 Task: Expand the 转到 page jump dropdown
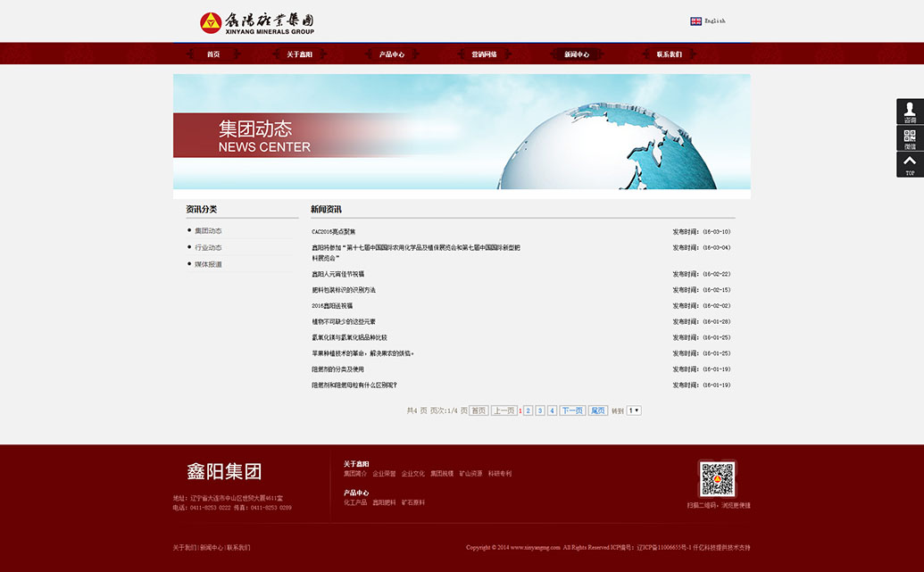click(x=634, y=410)
